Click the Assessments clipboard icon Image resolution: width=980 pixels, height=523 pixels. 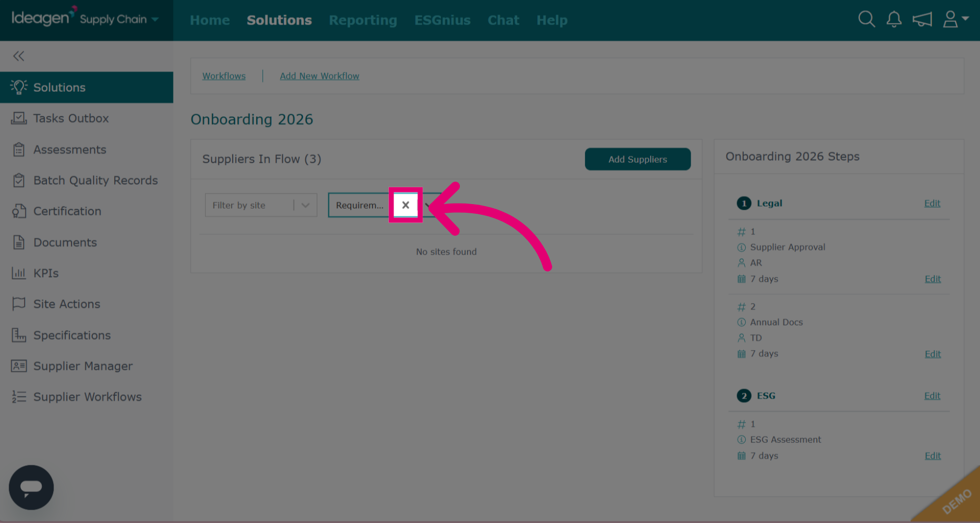[x=19, y=150]
